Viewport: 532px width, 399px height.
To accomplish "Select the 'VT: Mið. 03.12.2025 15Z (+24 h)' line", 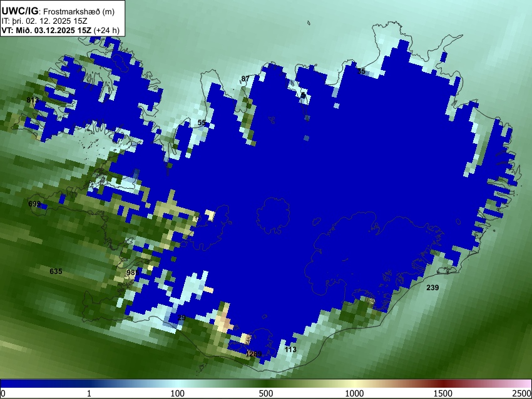I will coord(60,30).
